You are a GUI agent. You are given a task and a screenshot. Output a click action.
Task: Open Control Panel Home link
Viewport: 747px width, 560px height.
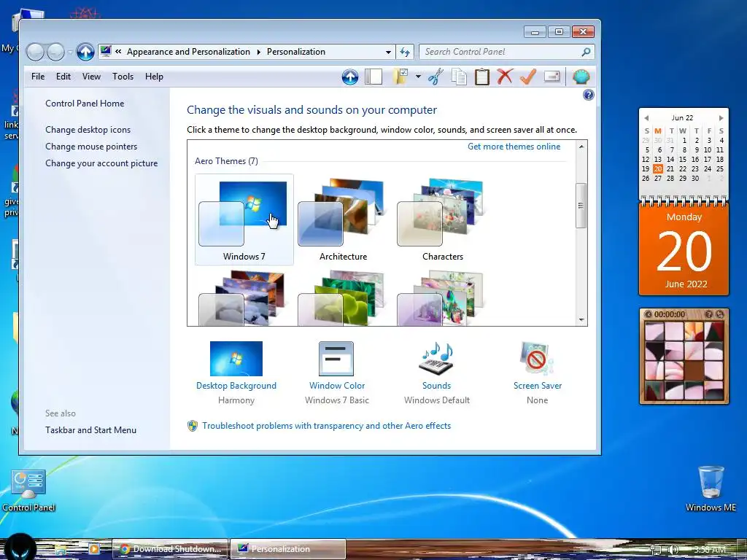85,104
